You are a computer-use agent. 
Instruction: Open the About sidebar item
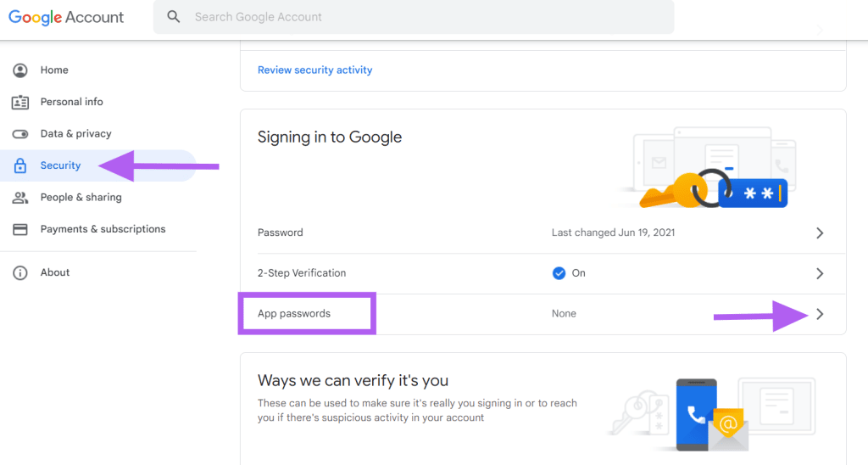click(55, 272)
